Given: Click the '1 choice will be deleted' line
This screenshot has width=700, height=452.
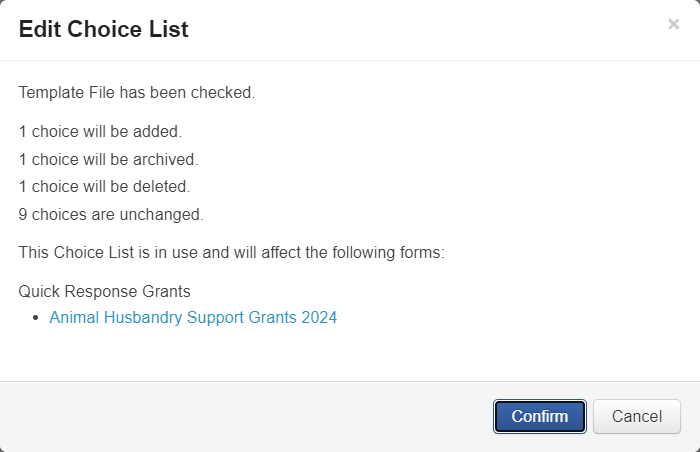Looking at the screenshot, I should (x=104, y=186).
